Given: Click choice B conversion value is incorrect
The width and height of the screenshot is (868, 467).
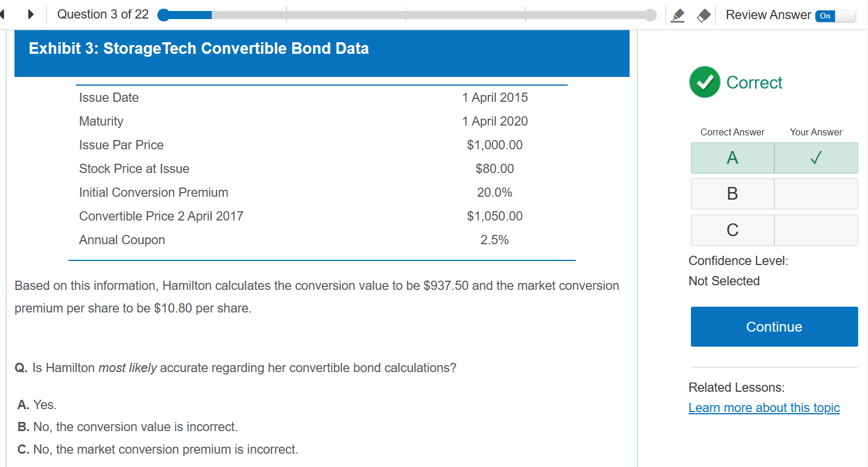Looking at the screenshot, I should point(127,427).
